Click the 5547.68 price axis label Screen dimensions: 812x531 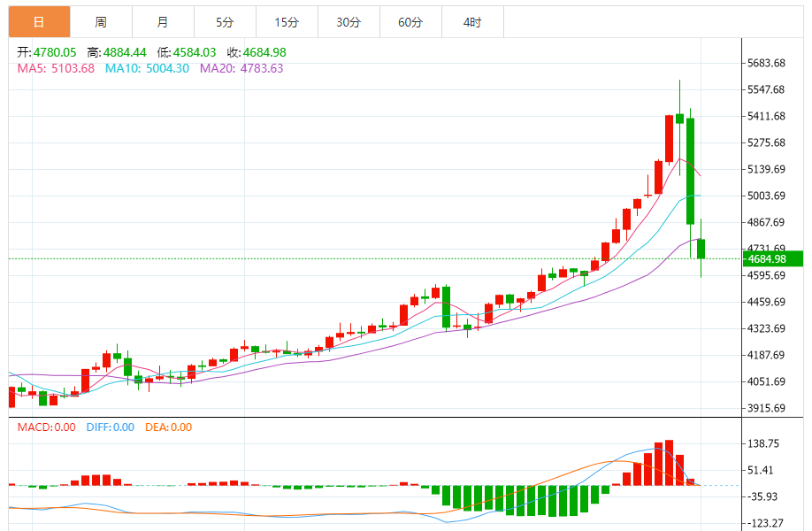tap(766, 89)
